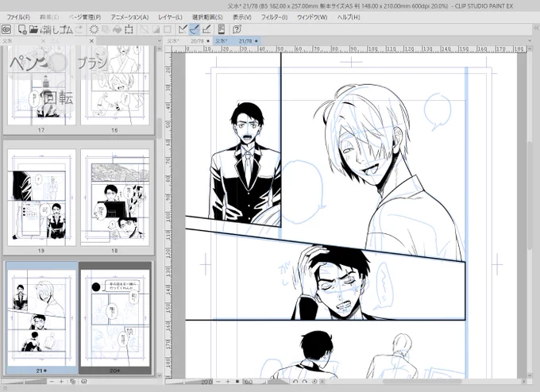Open the 選択範囲(S) menu
Screen dimensions: 540x392
pyautogui.click(x=207, y=17)
